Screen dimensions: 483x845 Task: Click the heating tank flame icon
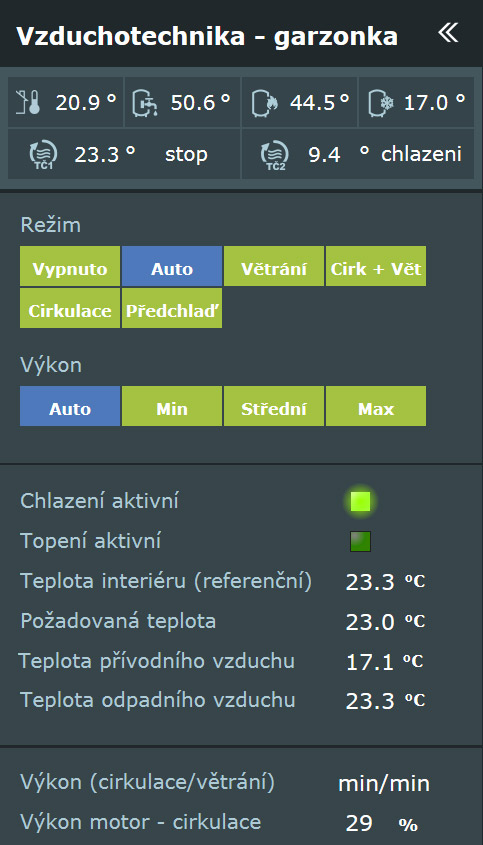pyautogui.click(x=265, y=102)
